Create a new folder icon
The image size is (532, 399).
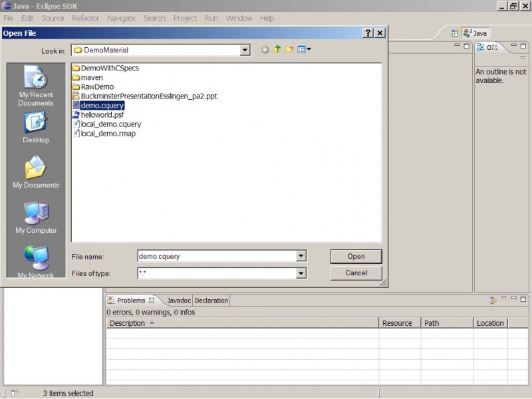[289, 49]
